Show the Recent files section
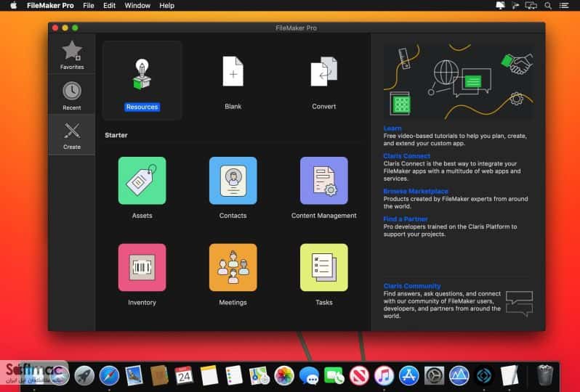The height and width of the screenshot is (392, 580). coord(72,95)
